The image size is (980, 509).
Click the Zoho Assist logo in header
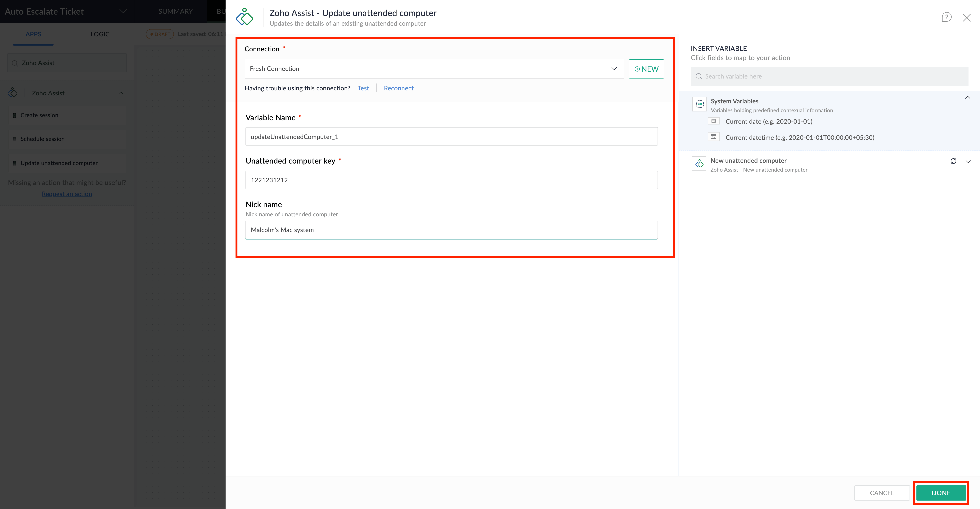pos(245,17)
